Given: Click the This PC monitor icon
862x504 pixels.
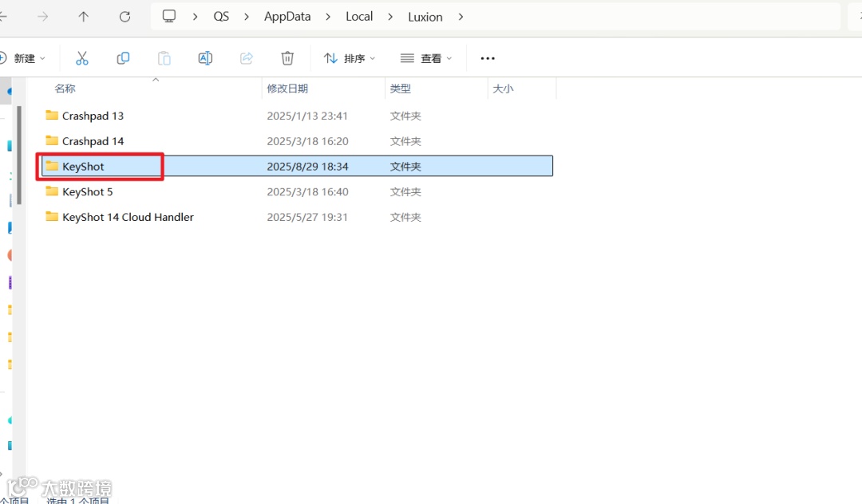Looking at the screenshot, I should pos(168,17).
